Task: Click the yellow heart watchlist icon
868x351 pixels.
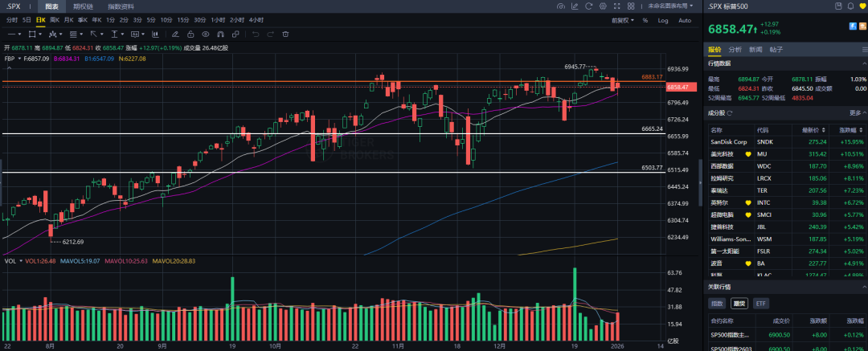Action: point(862,6)
